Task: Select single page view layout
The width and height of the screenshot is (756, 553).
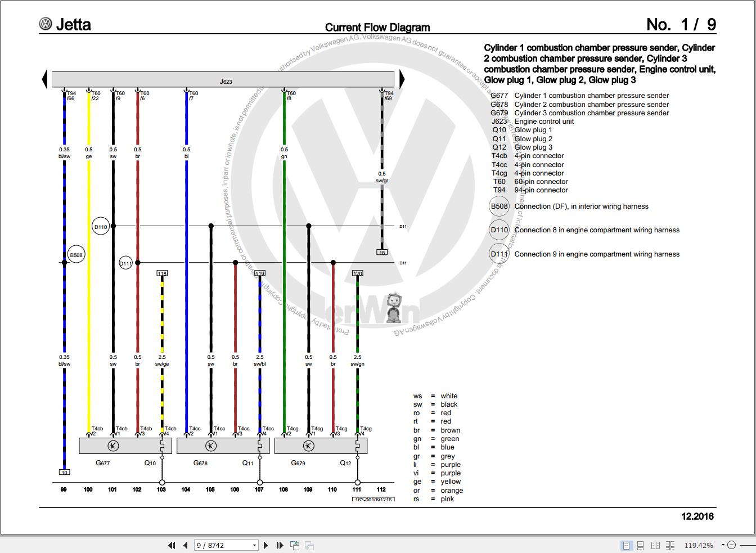Action: click(626, 545)
